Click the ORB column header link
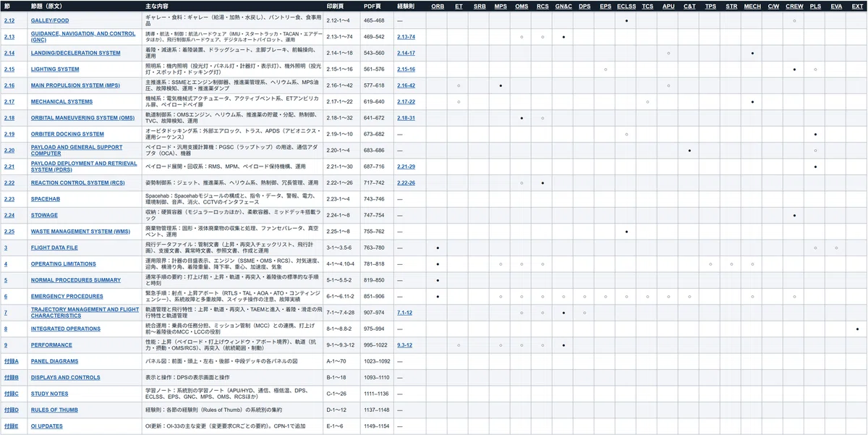 click(x=438, y=6)
